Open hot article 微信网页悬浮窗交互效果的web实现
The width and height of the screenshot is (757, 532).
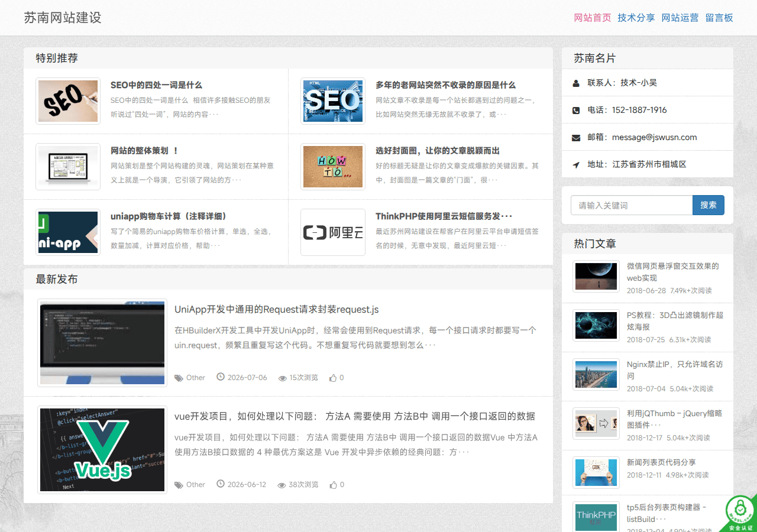673,272
